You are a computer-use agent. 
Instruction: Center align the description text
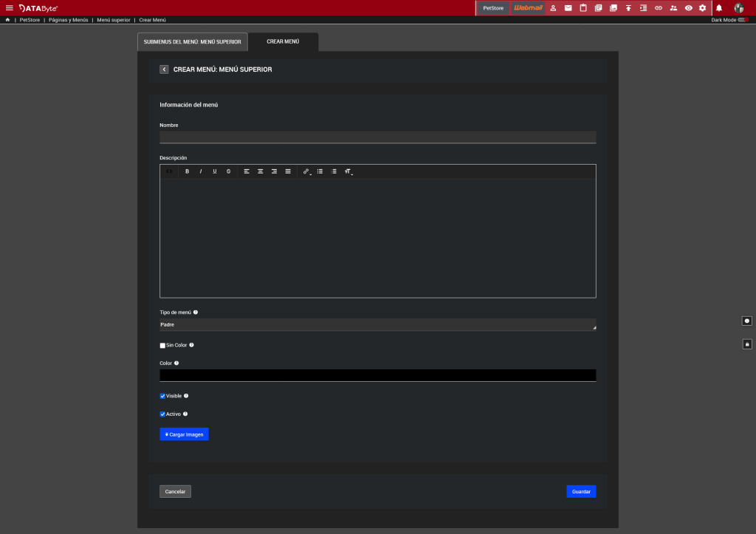[x=260, y=171]
